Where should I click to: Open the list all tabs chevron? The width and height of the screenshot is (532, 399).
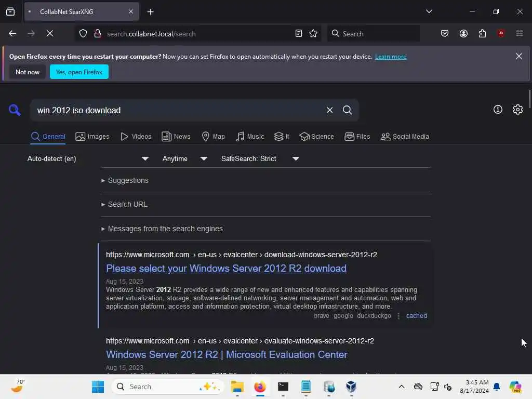coord(429,11)
